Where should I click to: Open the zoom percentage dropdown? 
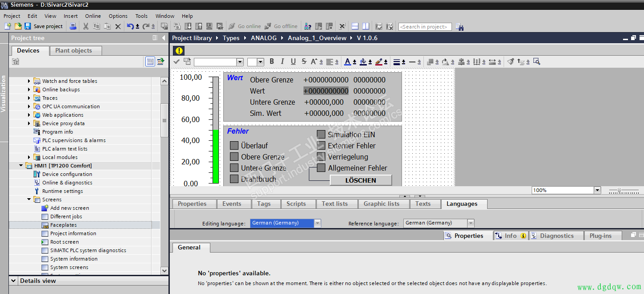(597, 190)
